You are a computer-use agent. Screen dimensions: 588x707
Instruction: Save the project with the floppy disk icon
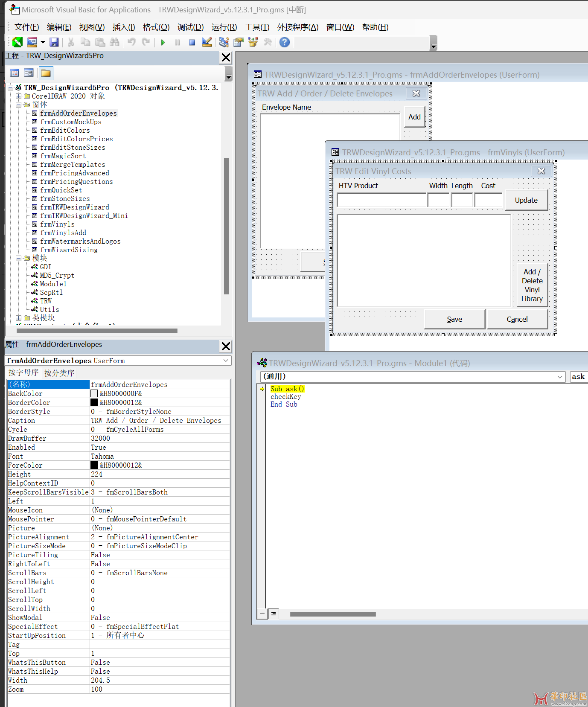point(54,42)
